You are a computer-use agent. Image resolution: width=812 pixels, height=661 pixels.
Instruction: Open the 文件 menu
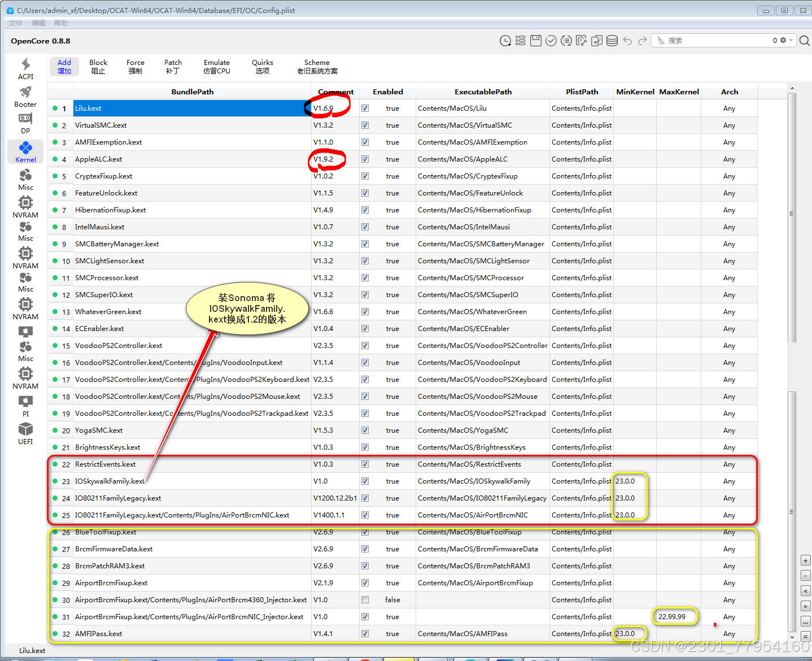click(16, 23)
